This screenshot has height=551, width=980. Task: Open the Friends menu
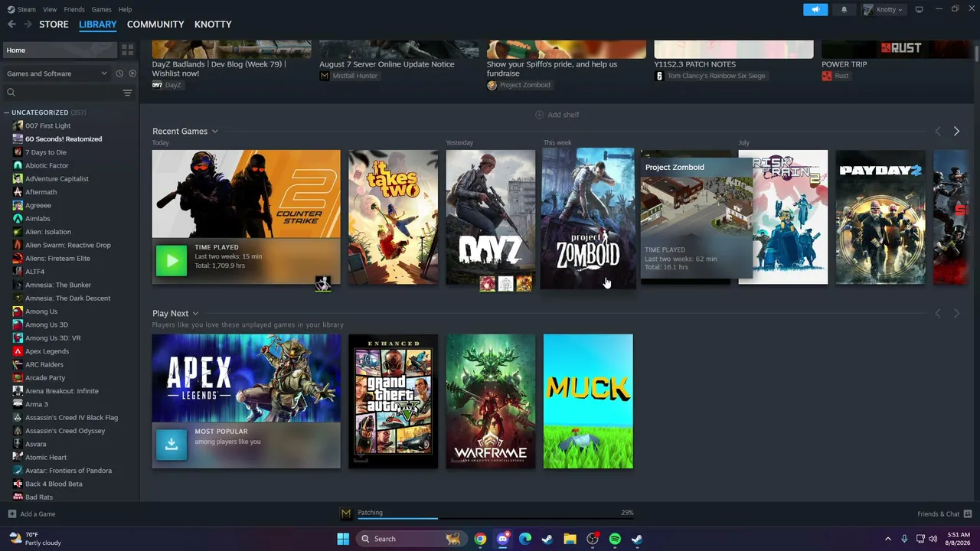click(x=74, y=9)
